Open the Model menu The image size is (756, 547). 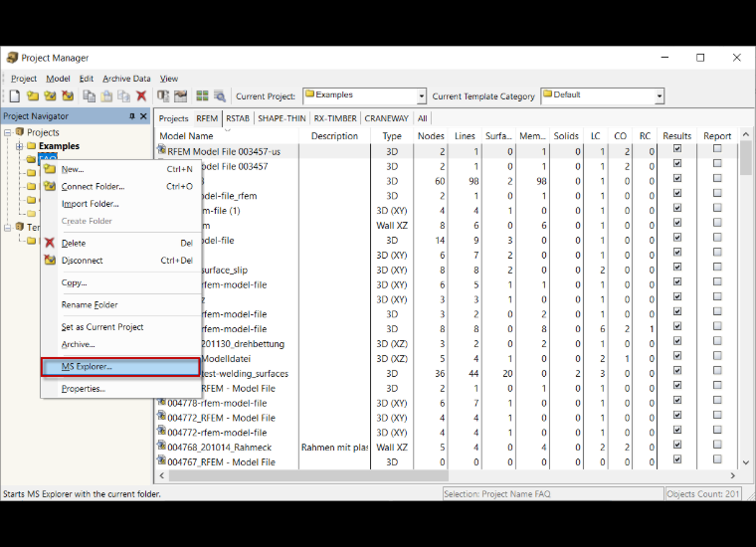click(x=58, y=79)
